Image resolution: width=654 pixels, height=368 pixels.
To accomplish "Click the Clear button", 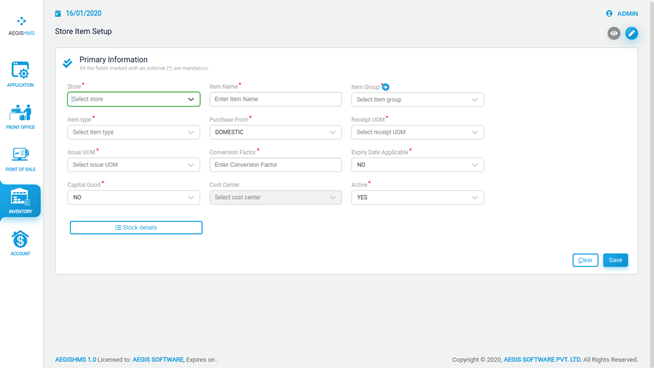I will 585,260.
